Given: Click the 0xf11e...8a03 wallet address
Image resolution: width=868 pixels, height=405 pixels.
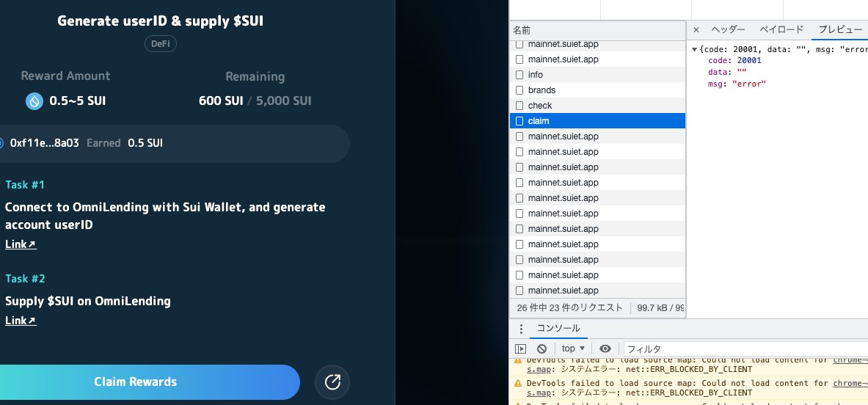Looking at the screenshot, I should tap(44, 143).
